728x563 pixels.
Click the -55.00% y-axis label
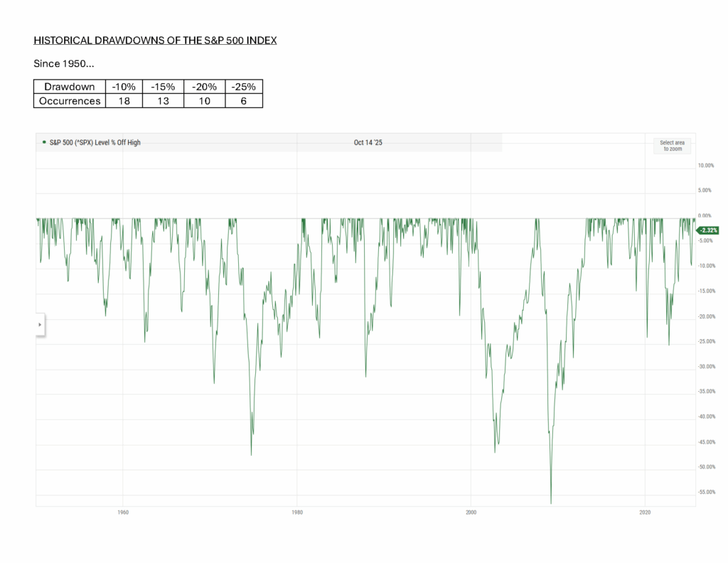tap(708, 492)
